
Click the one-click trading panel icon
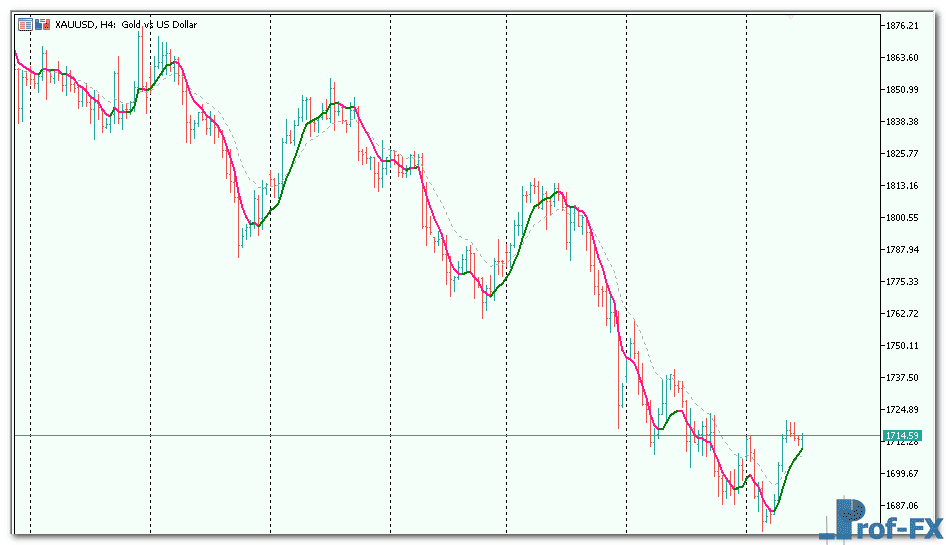tap(24, 26)
